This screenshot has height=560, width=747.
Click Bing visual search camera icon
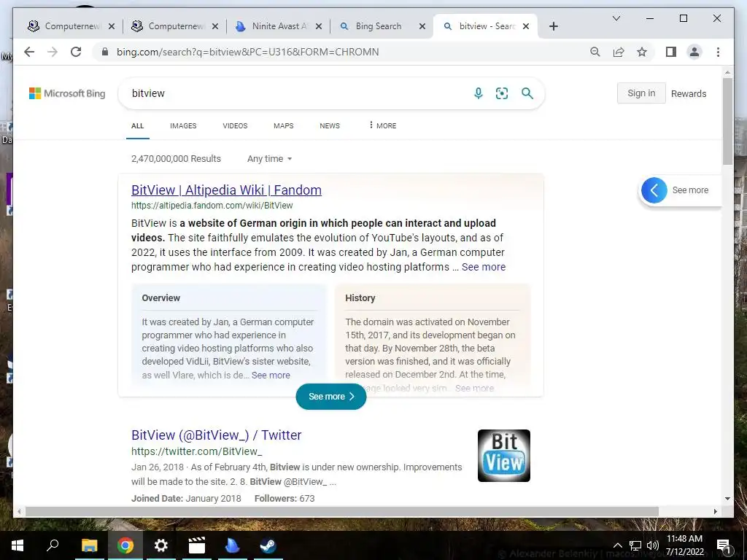click(502, 93)
